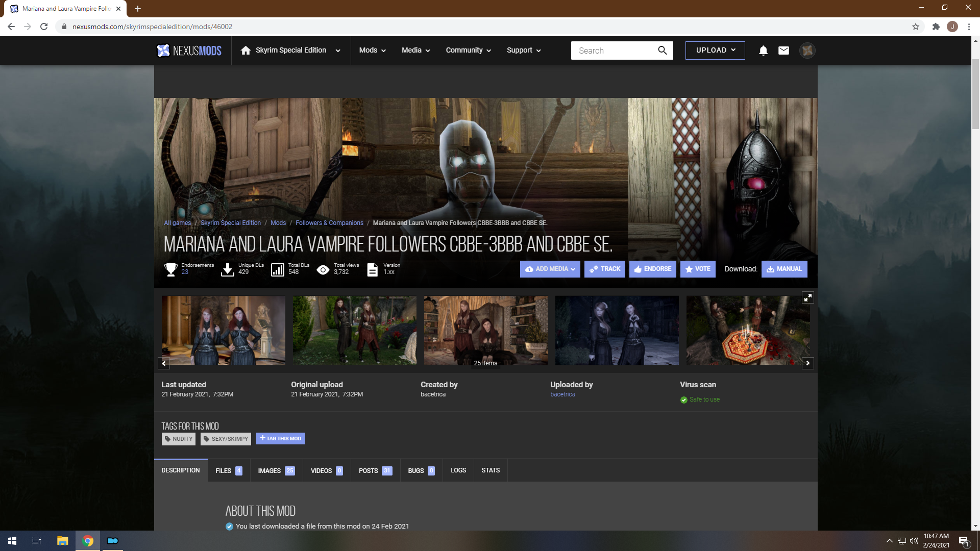
Task: Show hidden system tray icons
Action: [889, 541]
